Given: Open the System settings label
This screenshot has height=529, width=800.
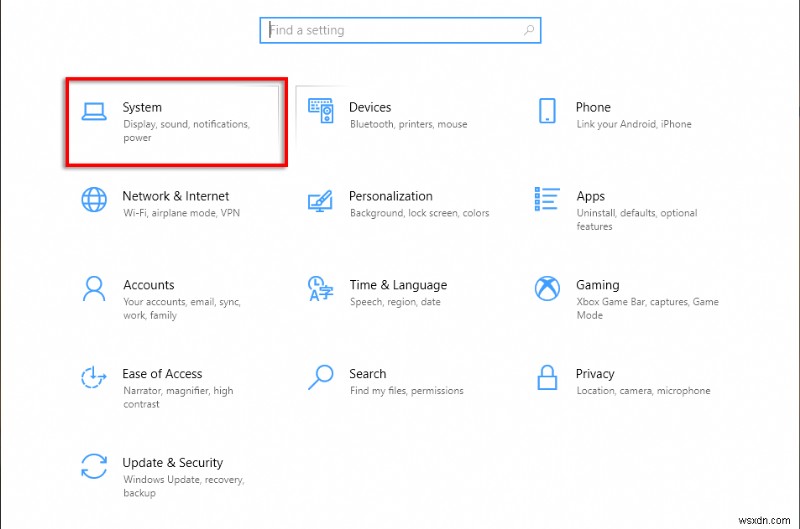Looking at the screenshot, I should [142, 108].
